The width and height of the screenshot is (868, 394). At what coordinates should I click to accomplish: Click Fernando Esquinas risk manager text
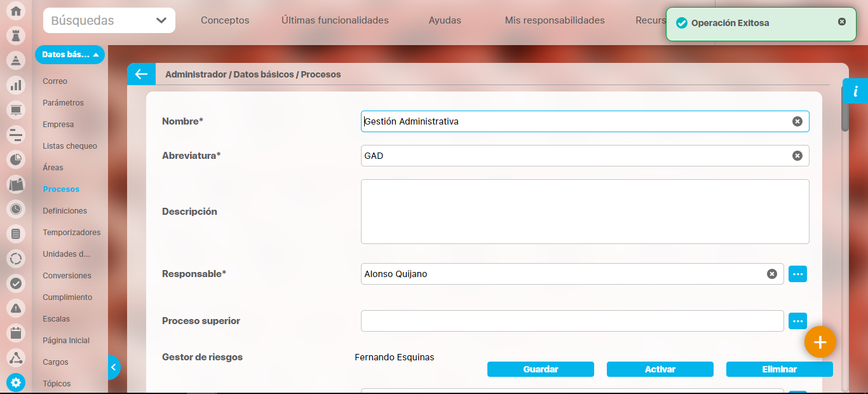pos(395,357)
